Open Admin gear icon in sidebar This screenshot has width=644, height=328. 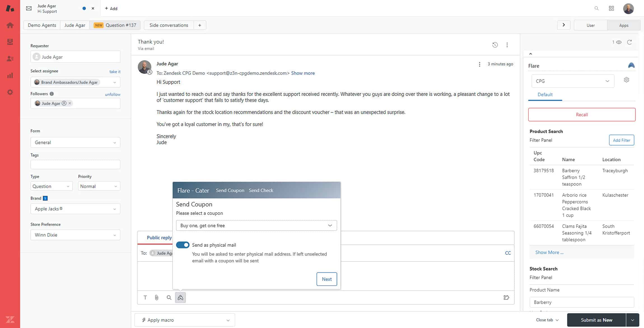click(10, 92)
